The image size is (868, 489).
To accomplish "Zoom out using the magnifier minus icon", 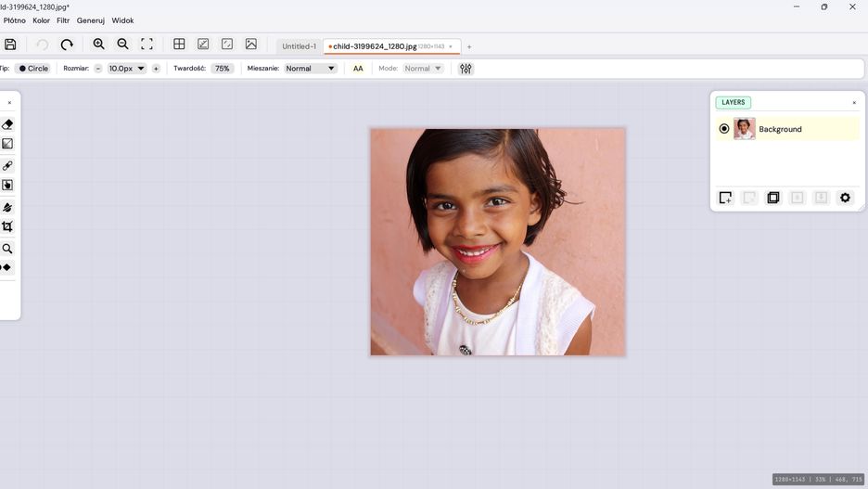I will [x=122, y=45].
